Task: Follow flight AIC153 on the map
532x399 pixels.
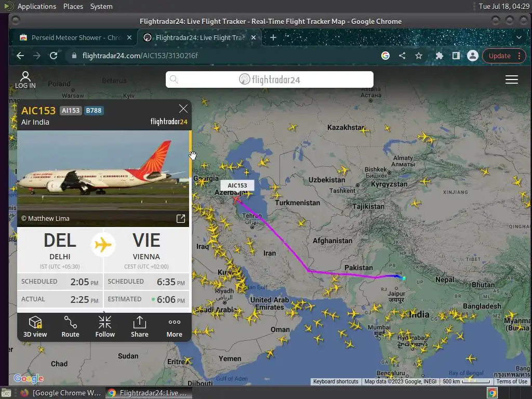Action: coord(105,327)
